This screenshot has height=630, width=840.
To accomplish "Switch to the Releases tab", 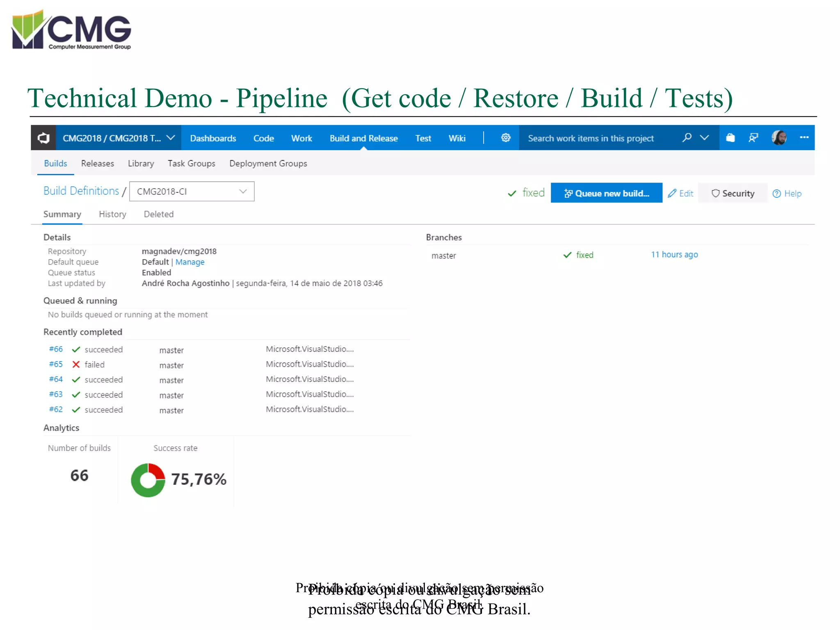I will tap(98, 163).
